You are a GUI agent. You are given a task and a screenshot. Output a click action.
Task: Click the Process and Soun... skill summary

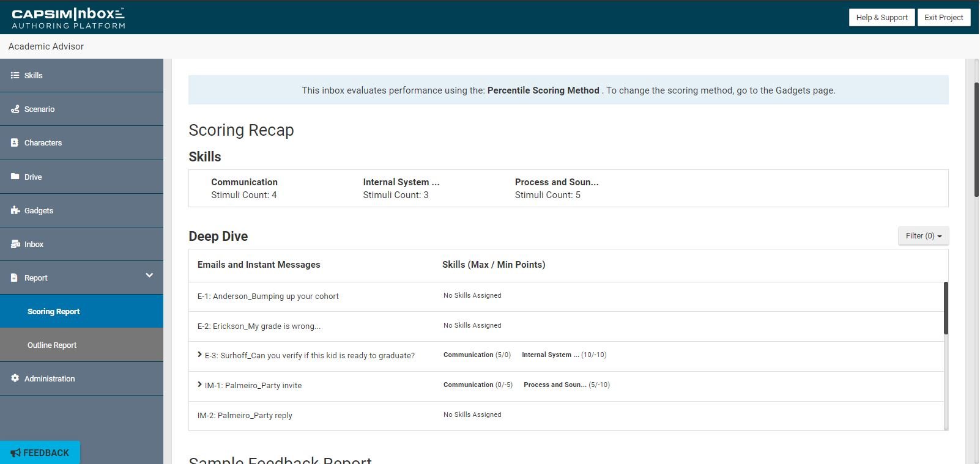coord(557,188)
